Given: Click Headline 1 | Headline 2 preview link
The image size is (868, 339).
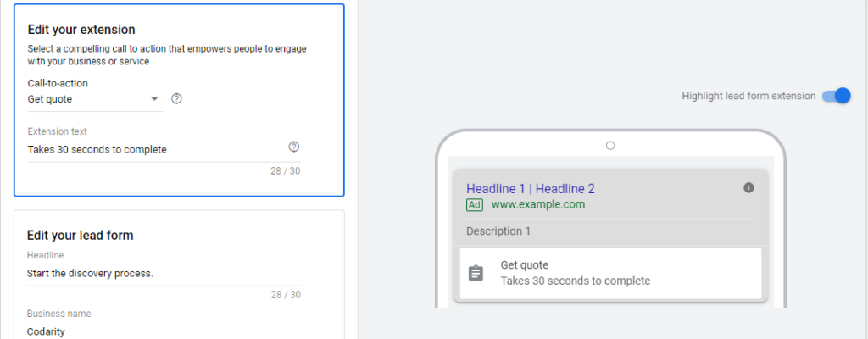Looking at the screenshot, I should click(531, 189).
